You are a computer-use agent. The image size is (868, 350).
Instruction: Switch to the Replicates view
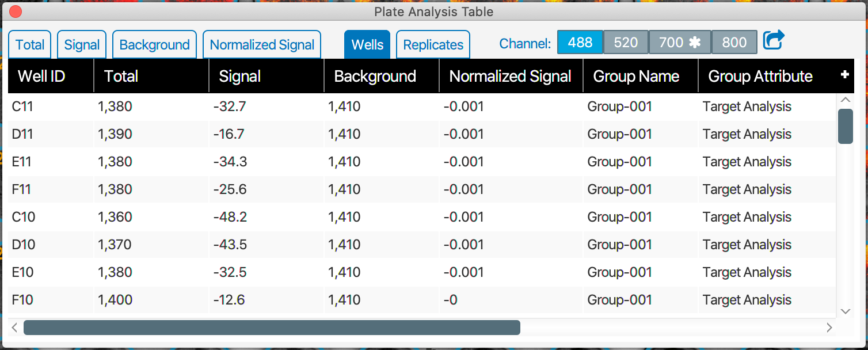(433, 45)
